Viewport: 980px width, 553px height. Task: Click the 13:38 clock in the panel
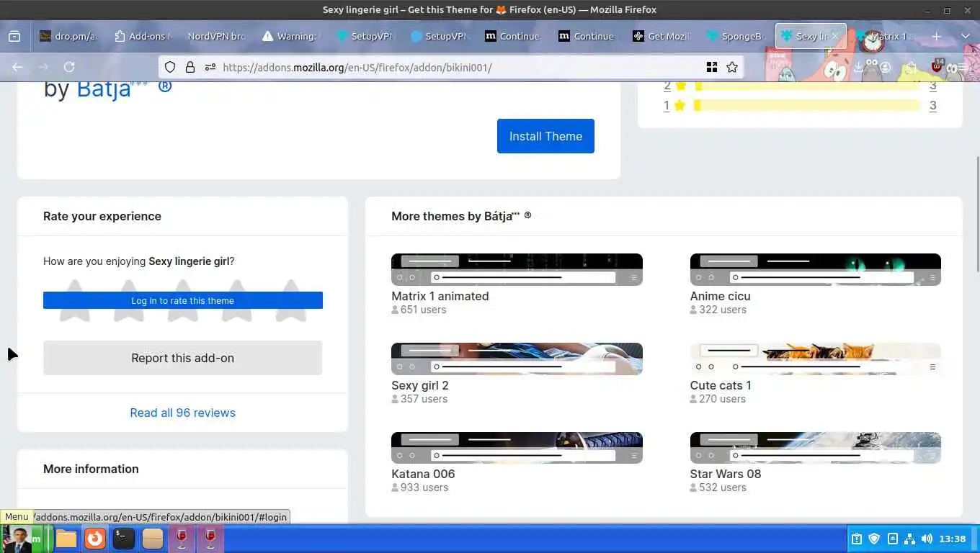pos(953,539)
